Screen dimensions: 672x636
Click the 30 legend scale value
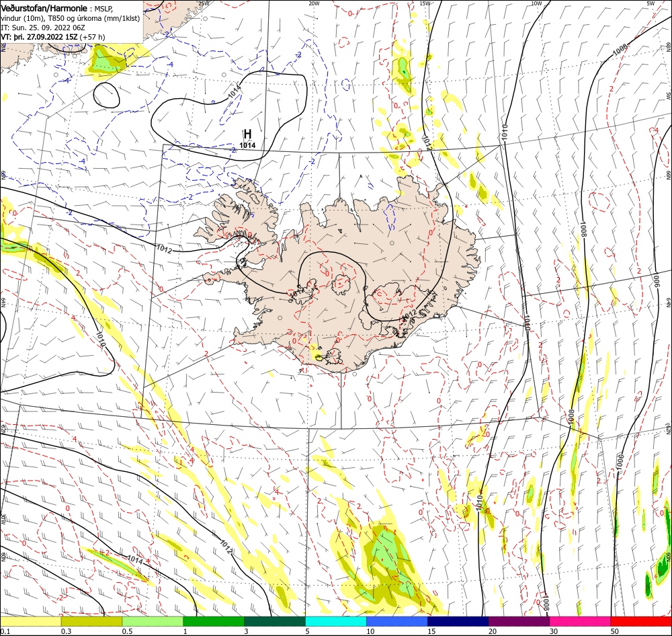click(554, 631)
